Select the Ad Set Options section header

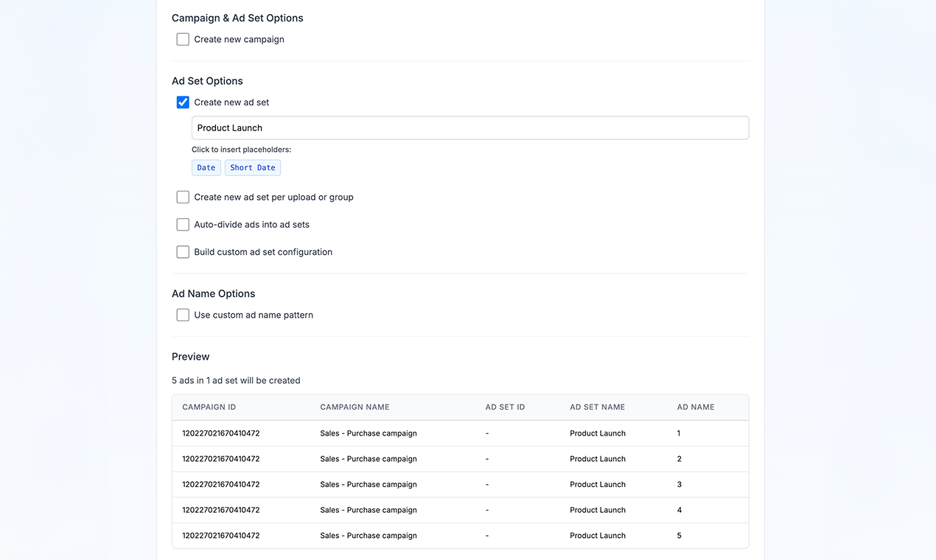206,80
